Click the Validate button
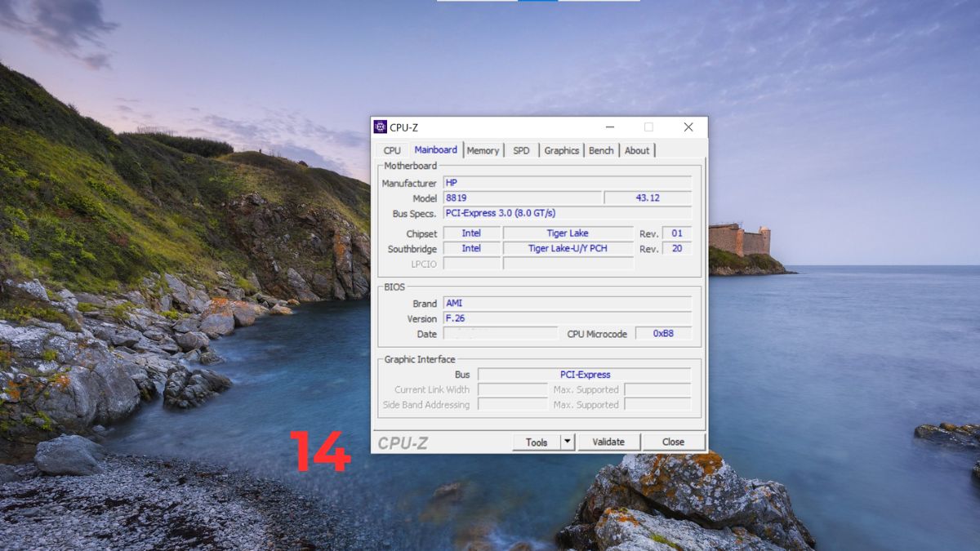The image size is (980, 551). [x=608, y=442]
